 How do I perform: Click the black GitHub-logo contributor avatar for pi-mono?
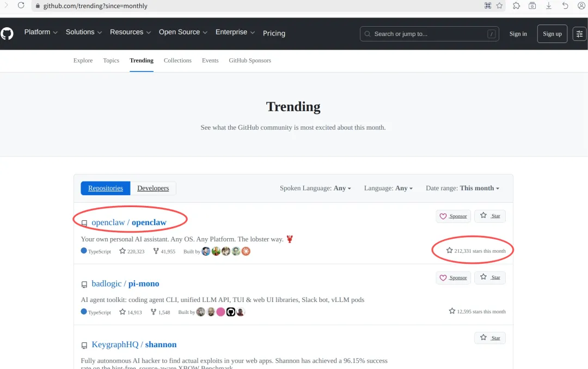click(x=231, y=312)
